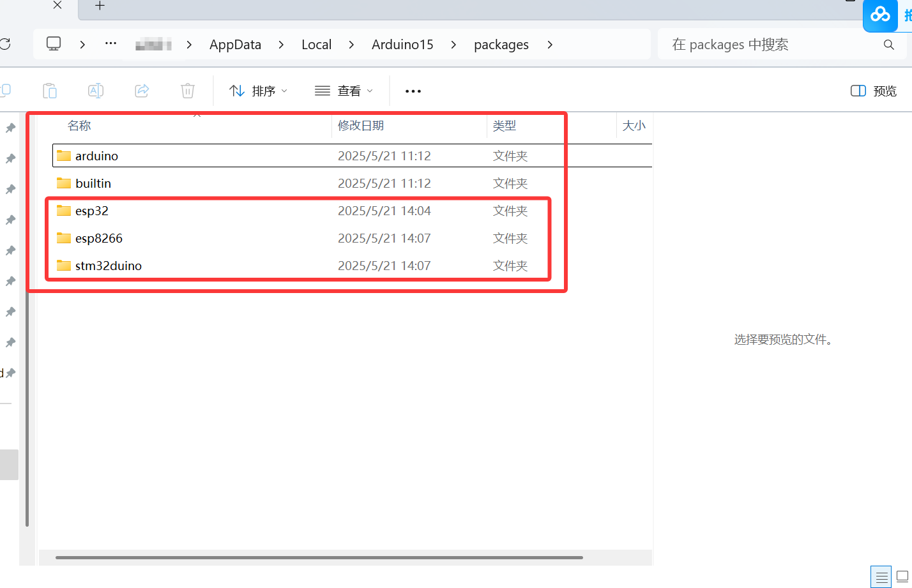
Task: Click the stm32duino folder icon
Action: point(64,265)
